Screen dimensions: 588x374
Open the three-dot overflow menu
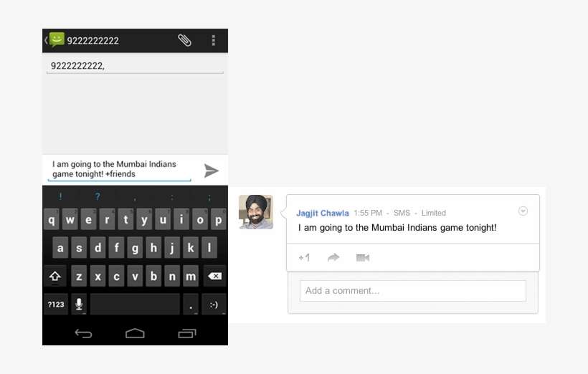pyautogui.click(x=213, y=40)
